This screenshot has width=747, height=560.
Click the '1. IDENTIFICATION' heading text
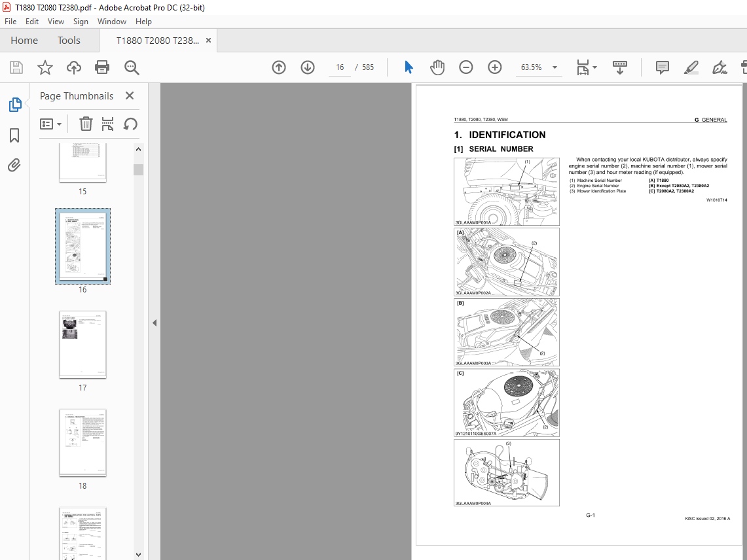500,135
